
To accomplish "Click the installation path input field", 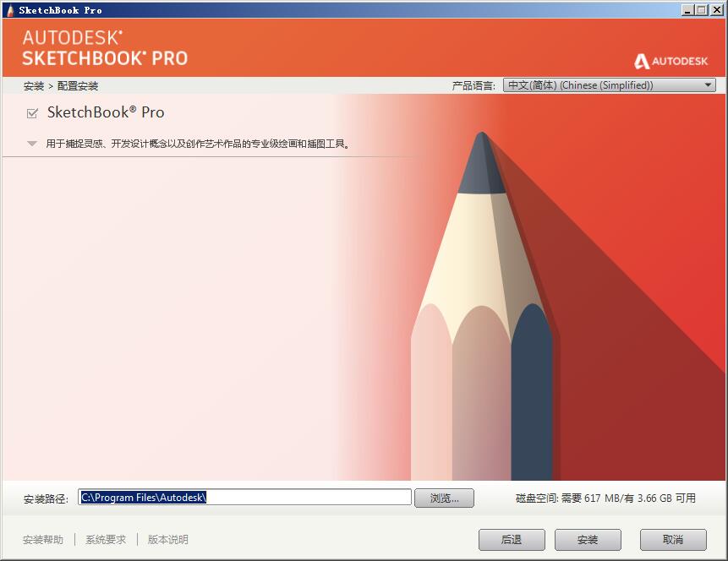I will click(244, 498).
